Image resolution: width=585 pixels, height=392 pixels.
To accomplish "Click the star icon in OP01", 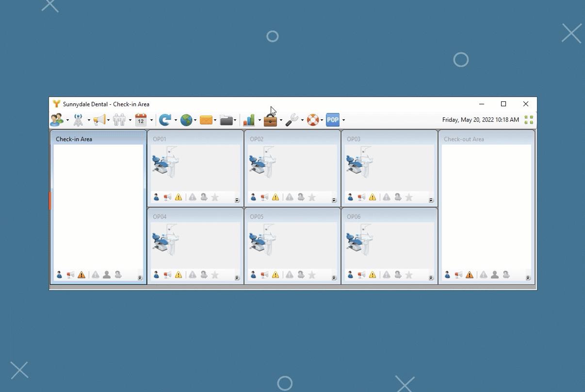I will click(x=215, y=197).
